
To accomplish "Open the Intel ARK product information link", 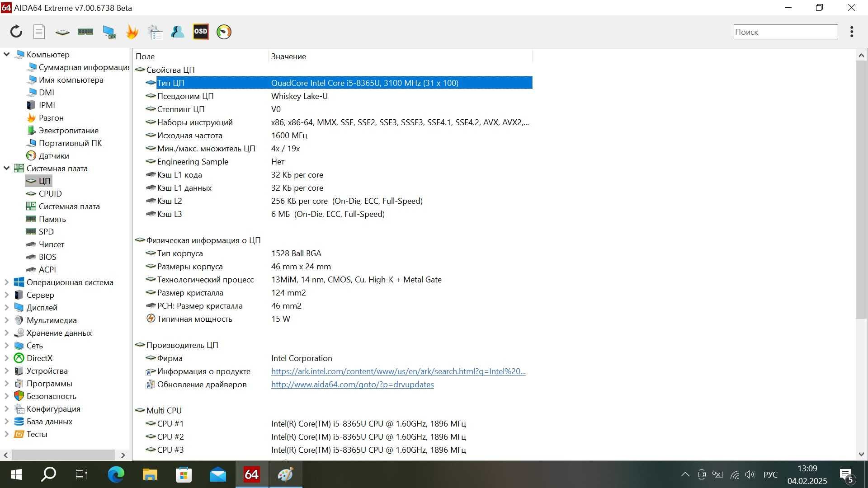I will point(398,371).
